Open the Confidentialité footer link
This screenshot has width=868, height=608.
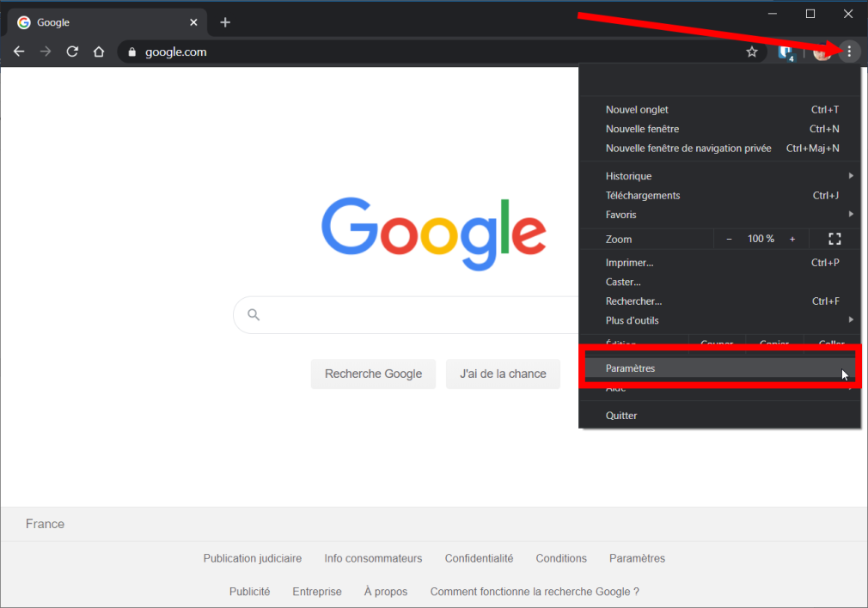(479, 558)
